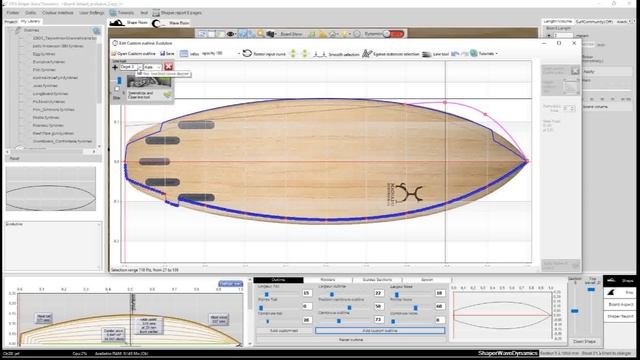
Task: Click the equalize distances selection tool
Action: click(391, 53)
